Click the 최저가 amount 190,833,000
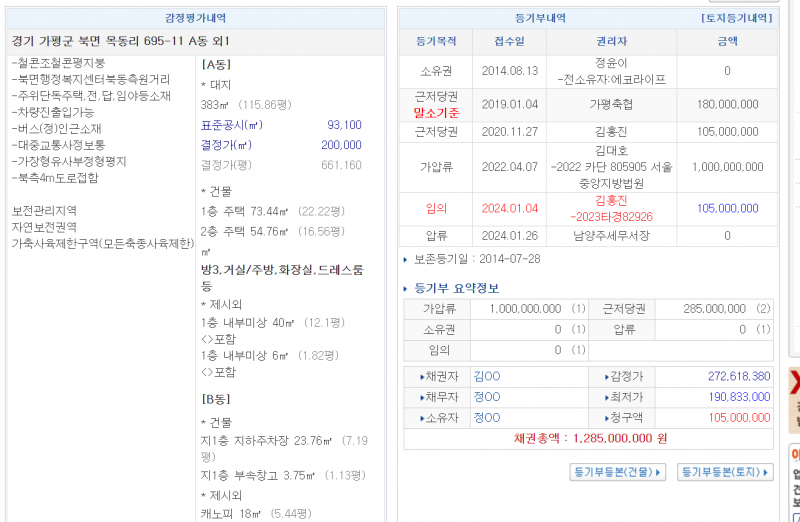This screenshot has width=800, height=522. point(738,397)
